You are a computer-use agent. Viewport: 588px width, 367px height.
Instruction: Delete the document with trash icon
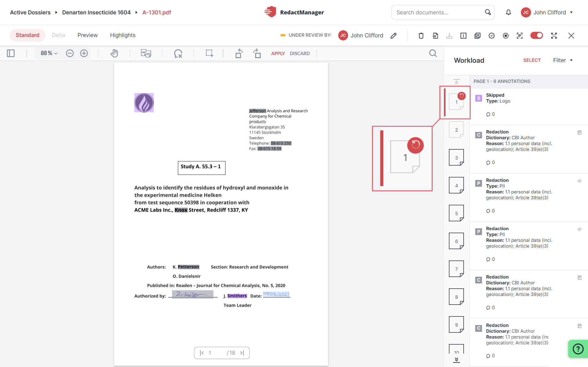pyautogui.click(x=421, y=36)
